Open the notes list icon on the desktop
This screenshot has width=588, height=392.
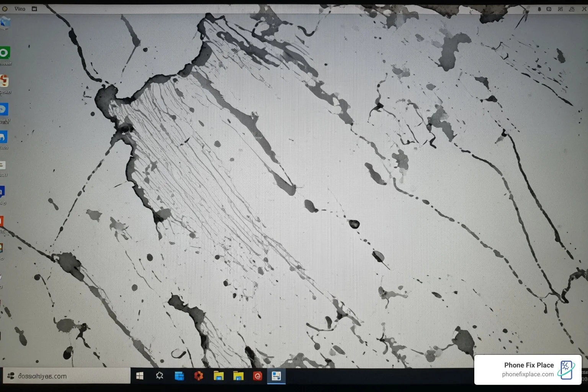(3, 165)
